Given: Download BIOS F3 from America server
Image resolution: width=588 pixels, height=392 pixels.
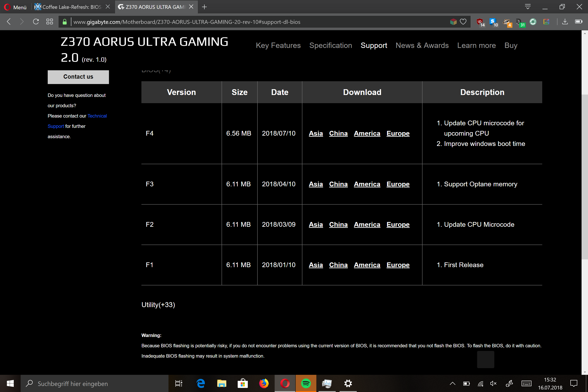Looking at the screenshot, I should pos(367,184).
